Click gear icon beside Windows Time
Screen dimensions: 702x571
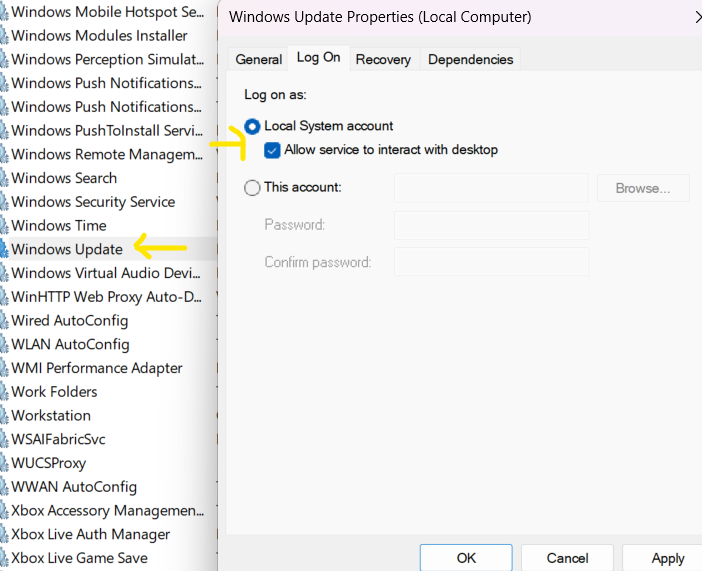(4, 226)
